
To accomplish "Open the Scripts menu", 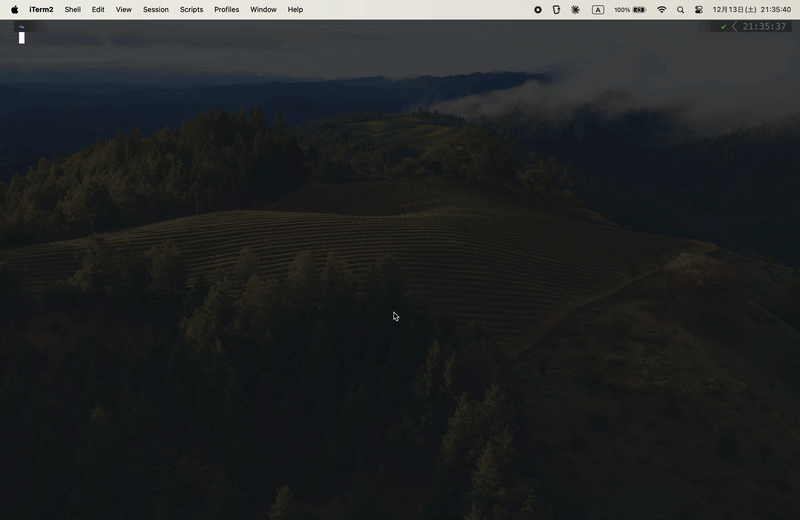I will click(191, 9).
